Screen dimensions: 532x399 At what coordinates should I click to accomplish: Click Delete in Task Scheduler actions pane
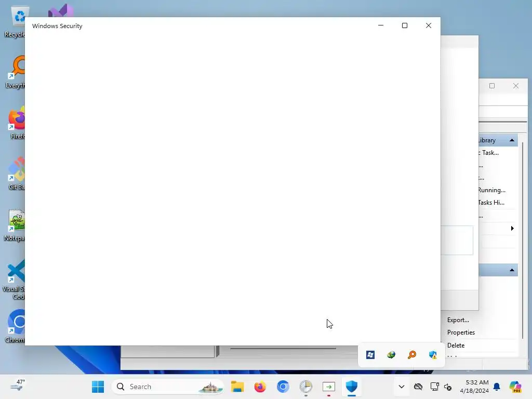[456, 345]
